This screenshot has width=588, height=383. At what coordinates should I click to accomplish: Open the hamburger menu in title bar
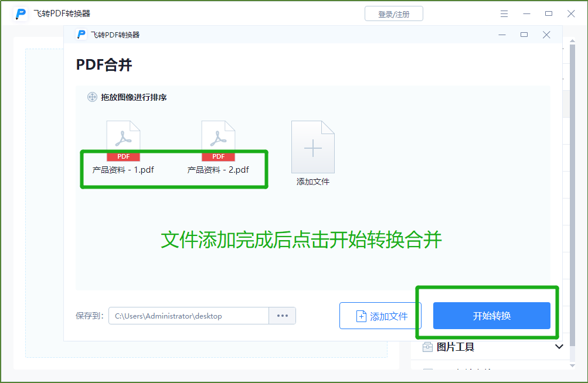(x=504, y=13)
